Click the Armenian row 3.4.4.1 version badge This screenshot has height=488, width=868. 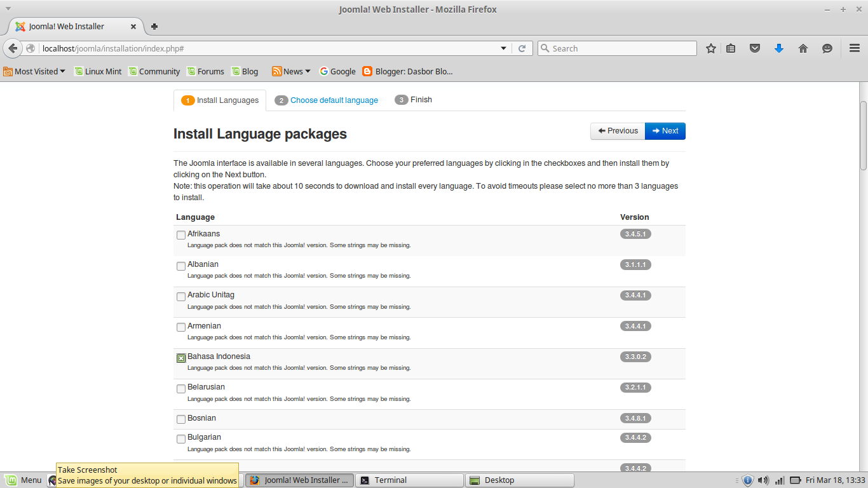click(x=635, y=326)
